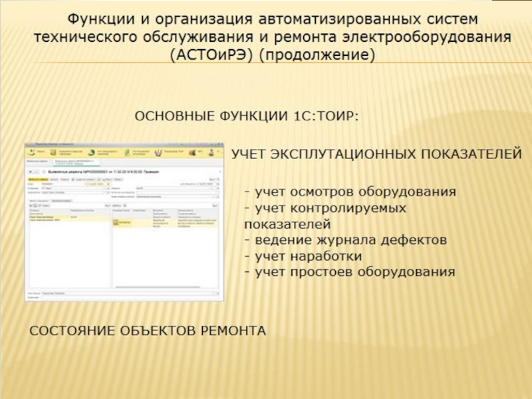Click text 'СОСТОЯНИЕ ОБЪЕКТОВ РЕМОНТА'
The image size is (532, 399).
pyautogui.click(x=148, y=331)
